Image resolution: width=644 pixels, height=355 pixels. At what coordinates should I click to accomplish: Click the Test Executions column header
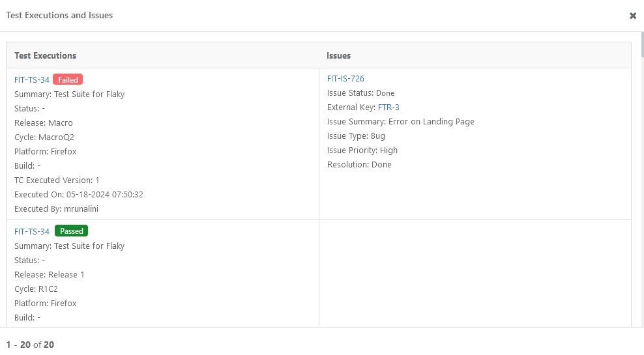(46, 56)
